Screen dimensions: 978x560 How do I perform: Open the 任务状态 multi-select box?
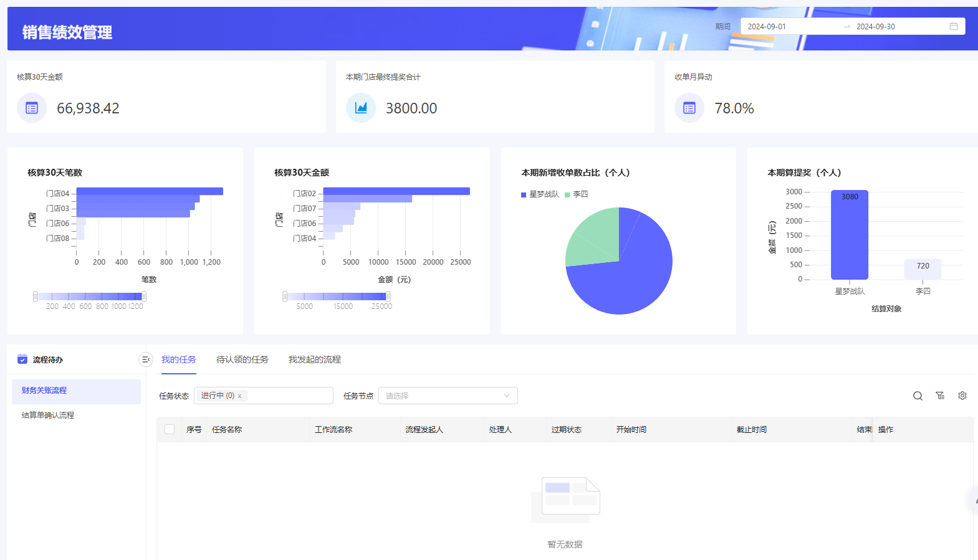290,396
